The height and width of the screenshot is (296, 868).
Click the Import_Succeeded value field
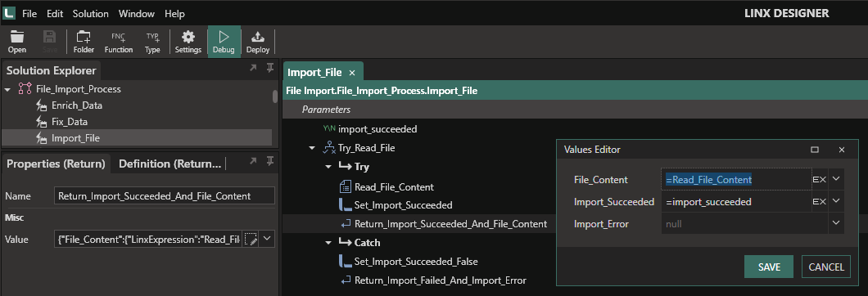pyautogui.click(x=736, y=202)
